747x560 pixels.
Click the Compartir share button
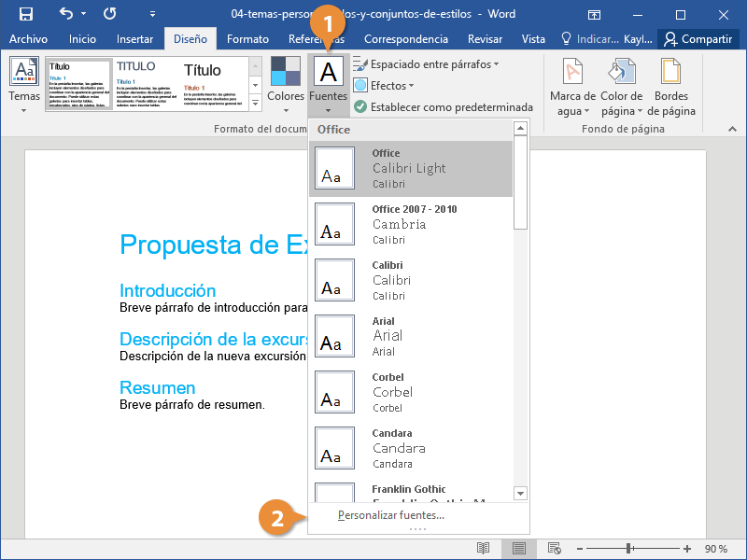click(698, 39)
